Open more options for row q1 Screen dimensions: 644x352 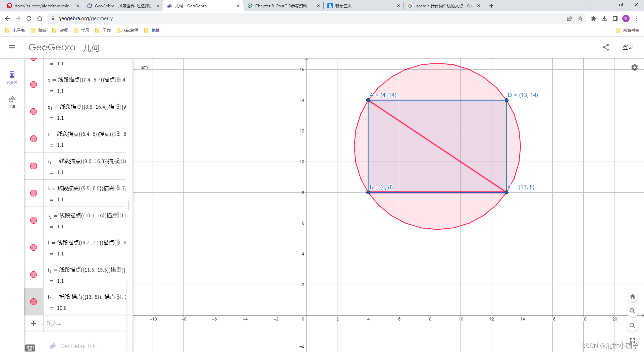point(118,107)
